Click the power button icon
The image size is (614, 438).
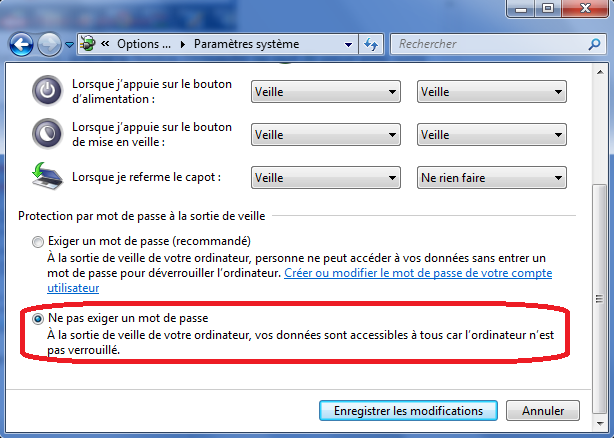(47, 91)
